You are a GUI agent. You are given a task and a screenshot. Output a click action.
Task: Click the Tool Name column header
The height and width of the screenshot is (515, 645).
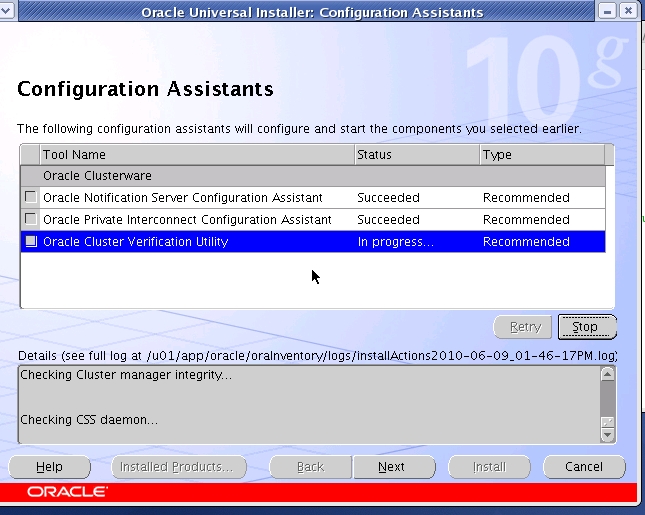(x=197, y=155)
